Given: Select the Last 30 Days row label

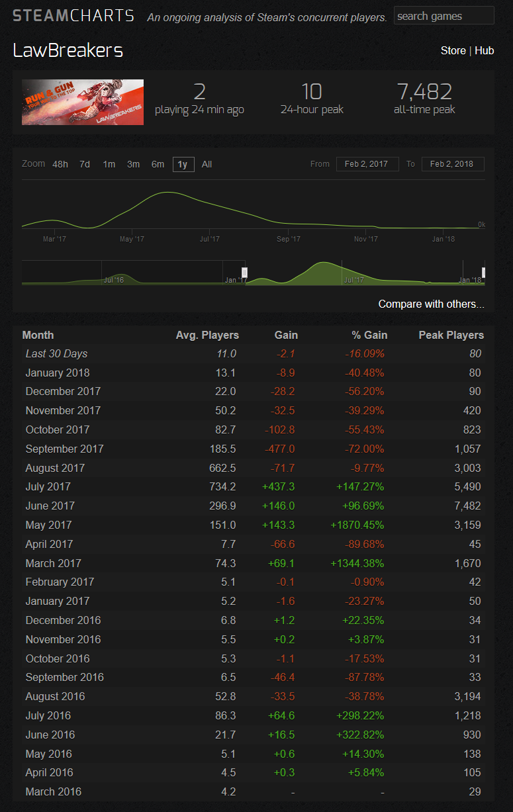Looking at the screenshot, I should [x=56, y=354].
